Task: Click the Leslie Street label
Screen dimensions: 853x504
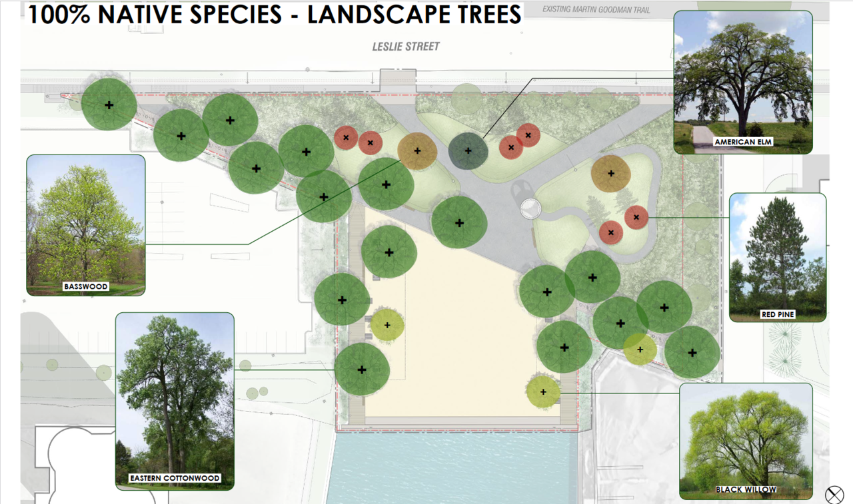Action: tap(406, 47)
